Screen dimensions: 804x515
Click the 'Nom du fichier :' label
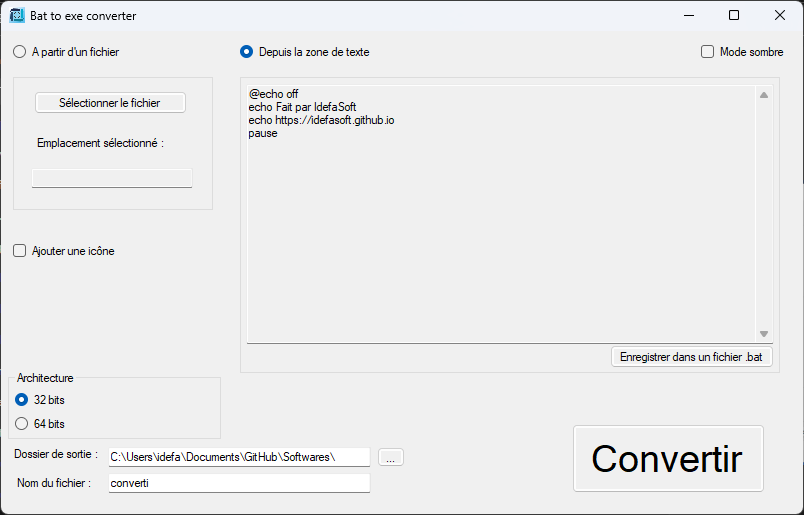pyautogui.click(x=54, y=483)
